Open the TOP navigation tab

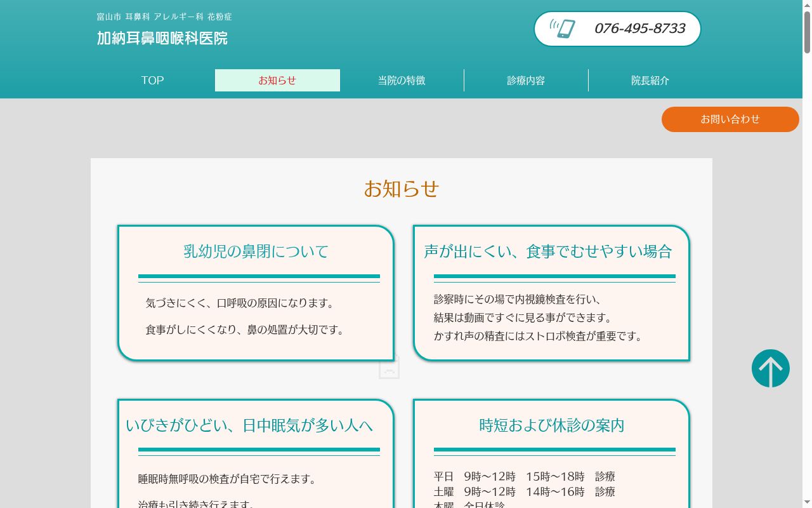coord(152,81)
